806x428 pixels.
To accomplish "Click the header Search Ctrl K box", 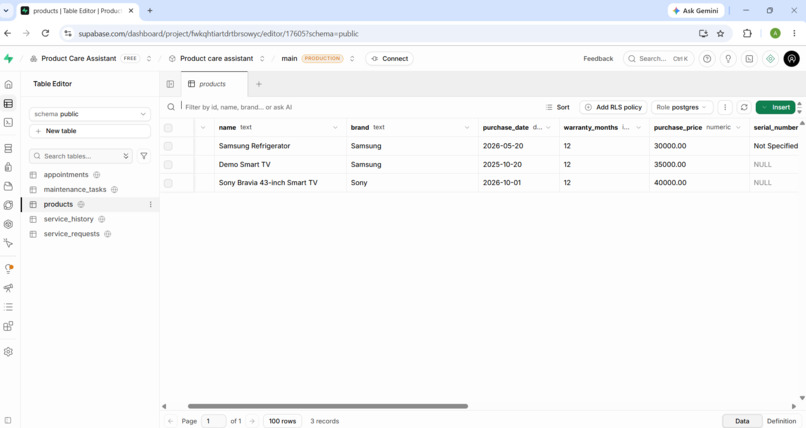I will [658, 59].
